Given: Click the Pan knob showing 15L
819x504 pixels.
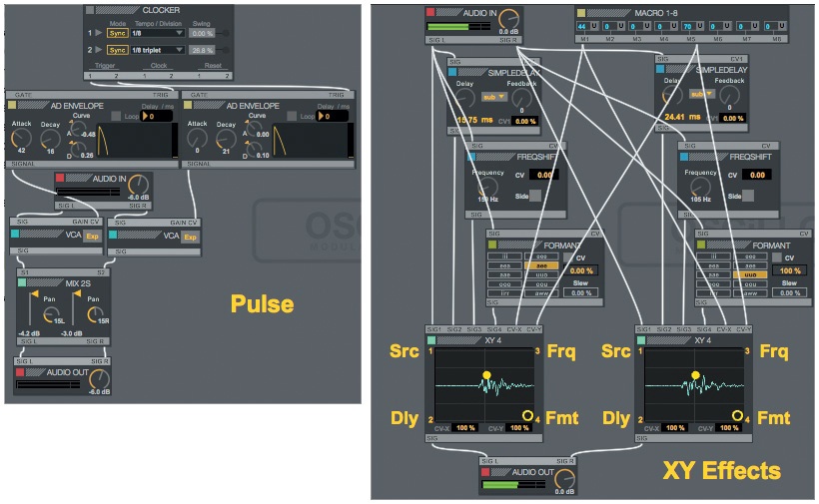Looking at the screenshot, I should click(51, 314).
